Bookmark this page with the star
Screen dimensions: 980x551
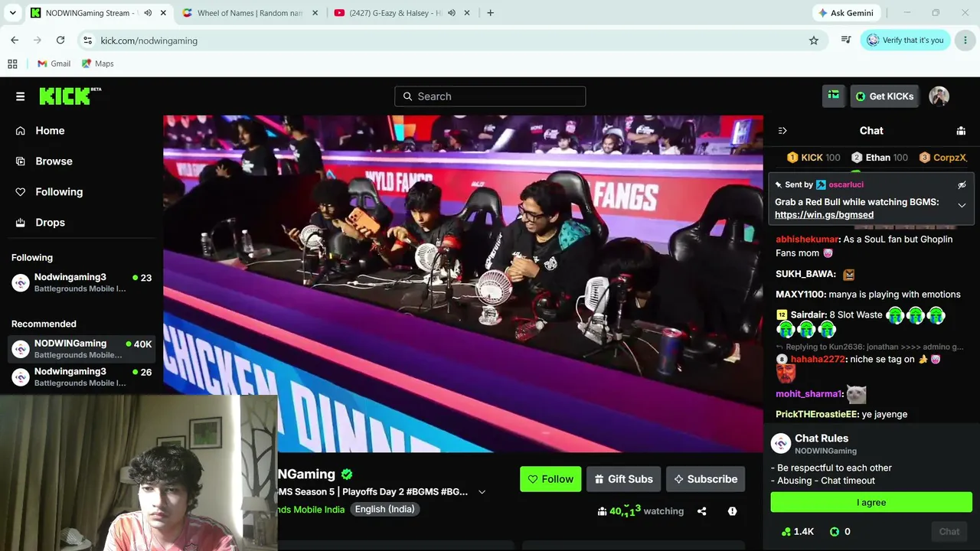point(814,40)
